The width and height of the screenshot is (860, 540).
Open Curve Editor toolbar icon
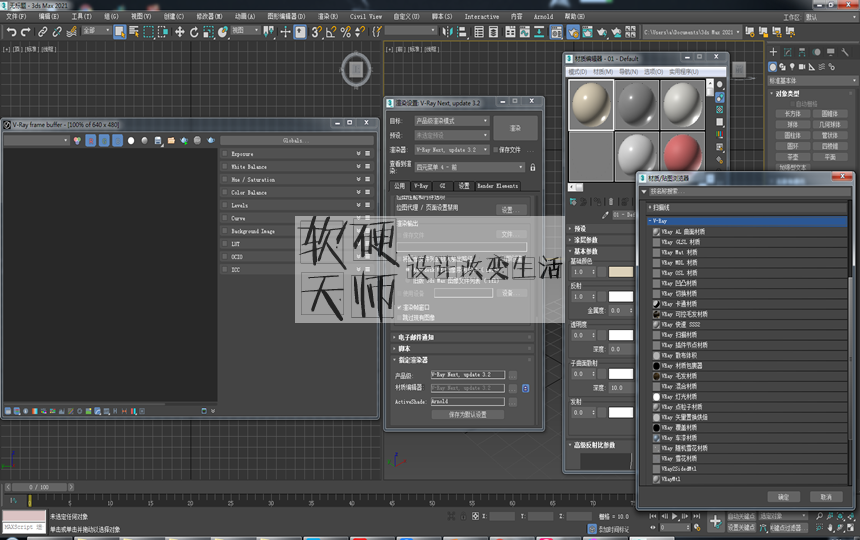[x=525, y=32]
